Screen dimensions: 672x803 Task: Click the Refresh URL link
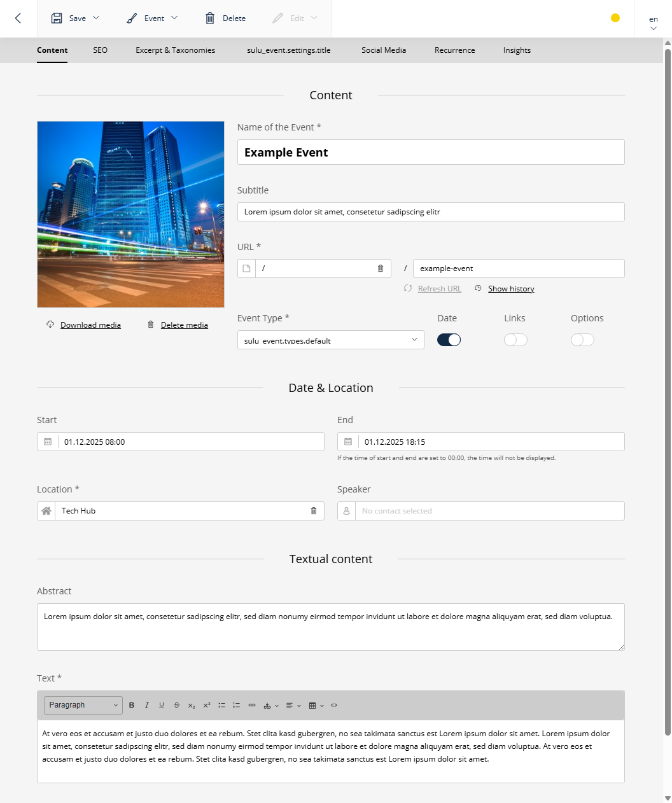(x=440, y=289)
